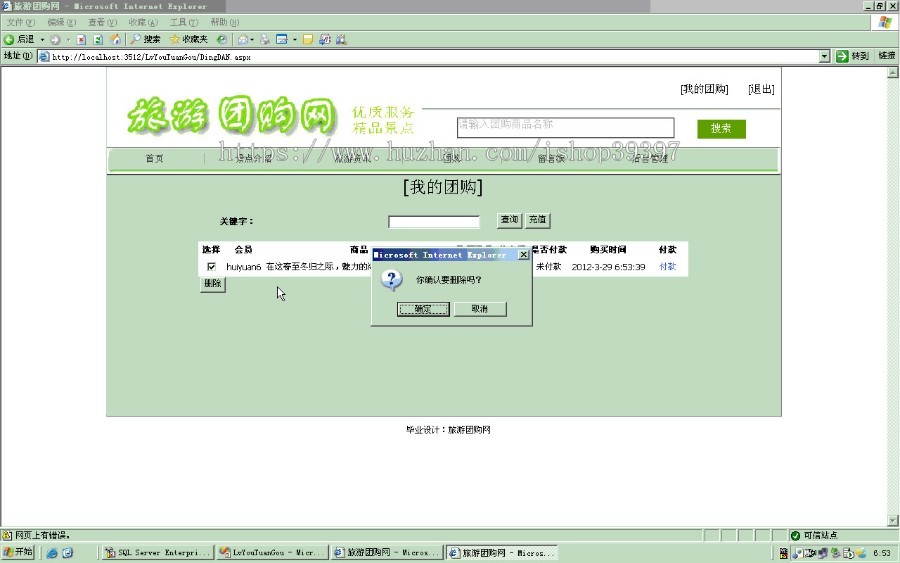Viewport: 900px width, 563px height.
Task: Click the Messenger toolbar icon
Action: [325, 40]
